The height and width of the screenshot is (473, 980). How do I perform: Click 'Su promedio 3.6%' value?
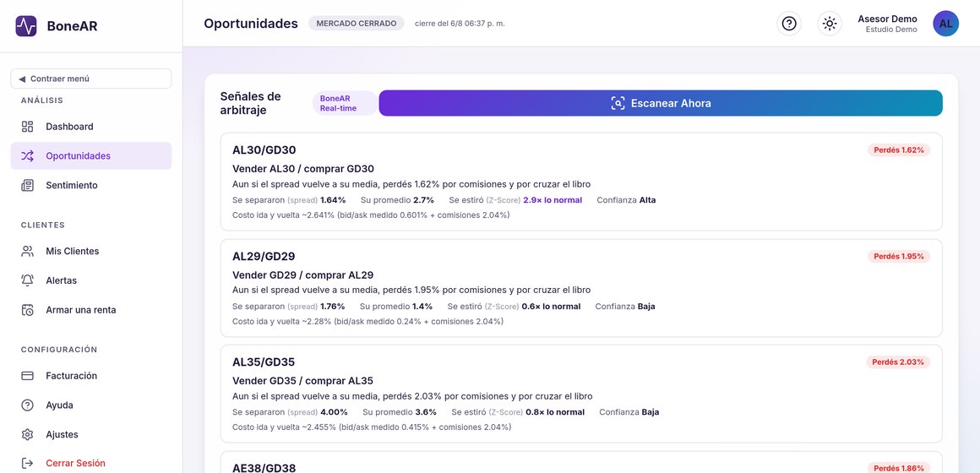click(x=400, y=412)
